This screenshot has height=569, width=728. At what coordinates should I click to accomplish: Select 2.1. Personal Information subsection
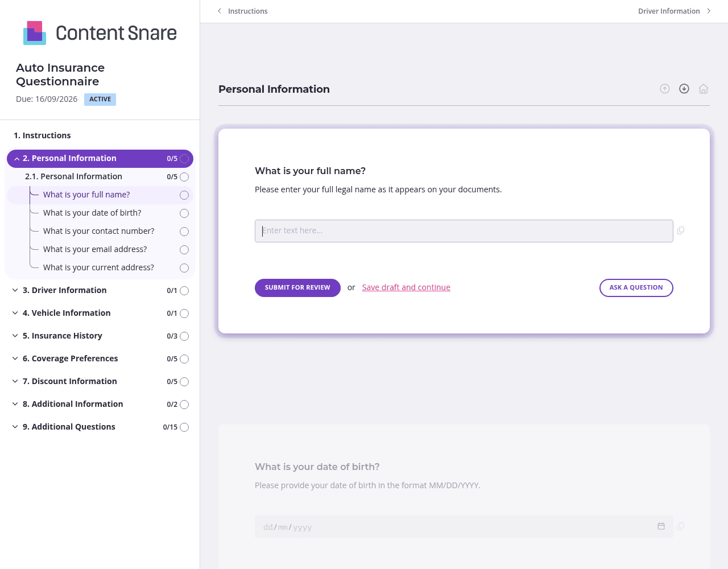(x=73, y=176)
